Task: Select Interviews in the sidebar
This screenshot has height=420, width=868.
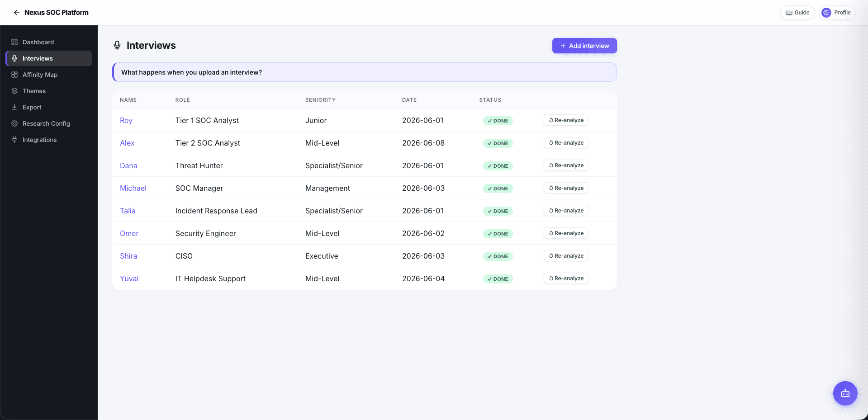Action: [x=49, y=58]
